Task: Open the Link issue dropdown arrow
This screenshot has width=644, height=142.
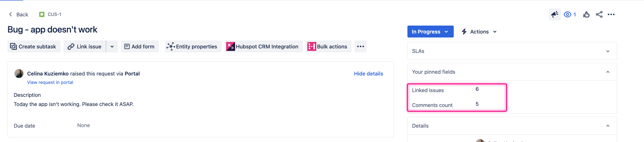Action: tap(112, 47)
